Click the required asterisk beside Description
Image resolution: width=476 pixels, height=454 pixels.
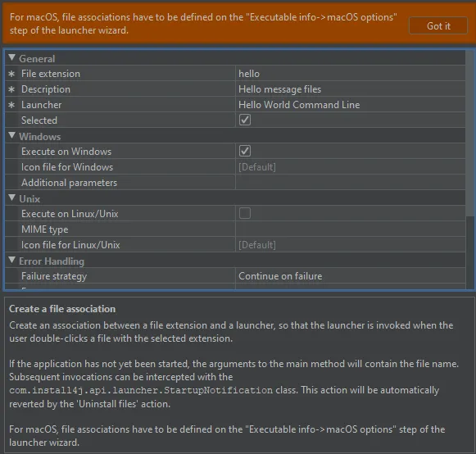[11, 89]
